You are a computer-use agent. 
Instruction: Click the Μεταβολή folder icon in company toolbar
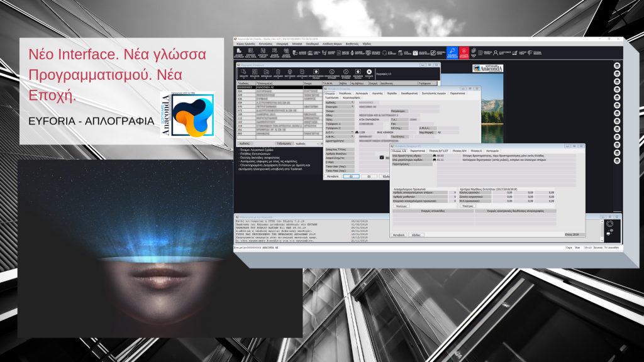266,73
